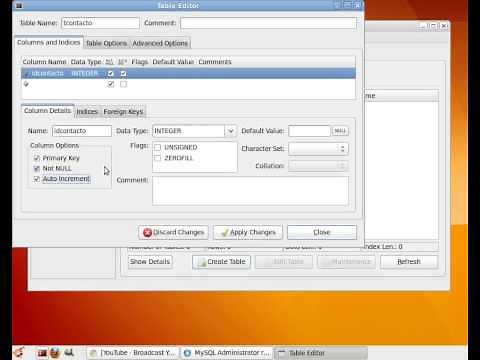Screen dimensions: 480x360
Task: Toggle the auto increment checkbox in the idcontacto row
Action: pos(123,73)
